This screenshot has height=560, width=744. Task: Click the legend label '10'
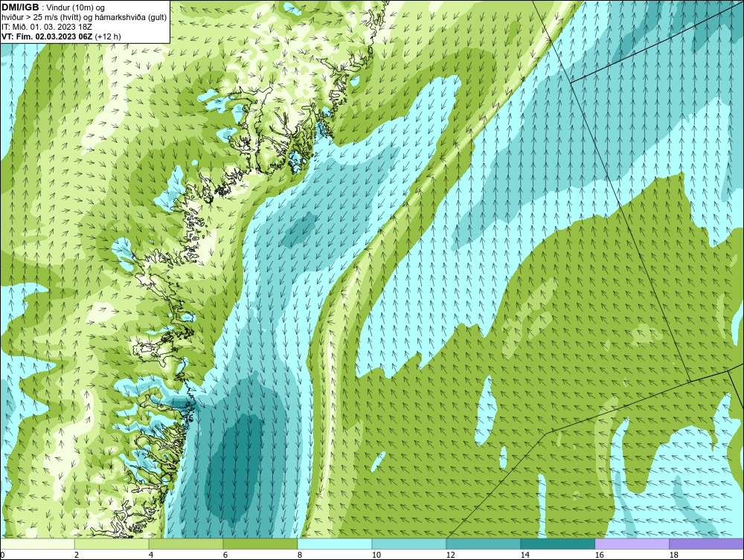[376, 555]
